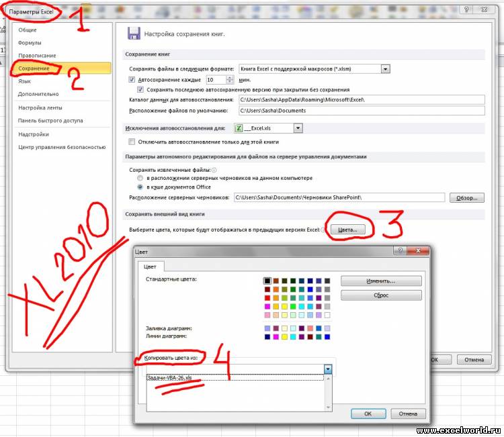Confirm the Цвет dialog with OK

pos(368,414)
